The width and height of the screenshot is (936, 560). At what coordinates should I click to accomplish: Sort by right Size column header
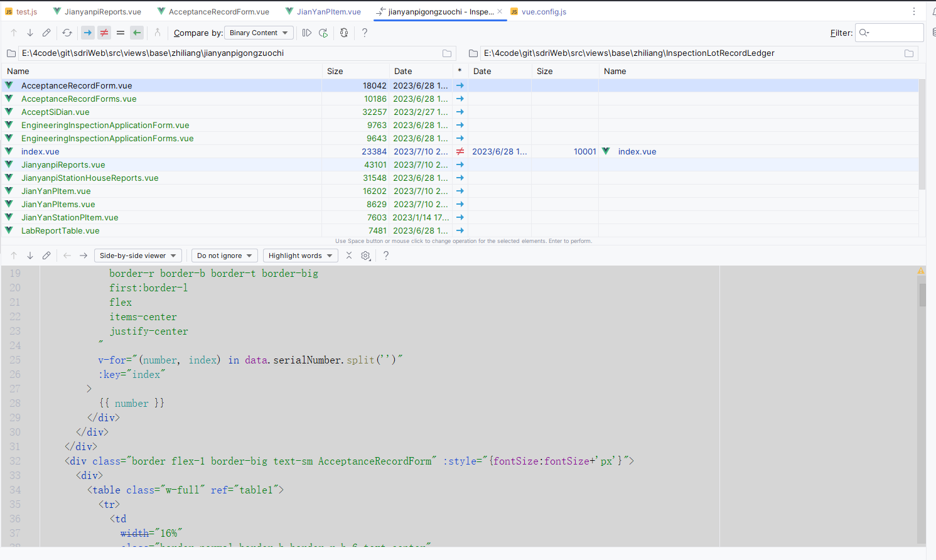[565, 71]
